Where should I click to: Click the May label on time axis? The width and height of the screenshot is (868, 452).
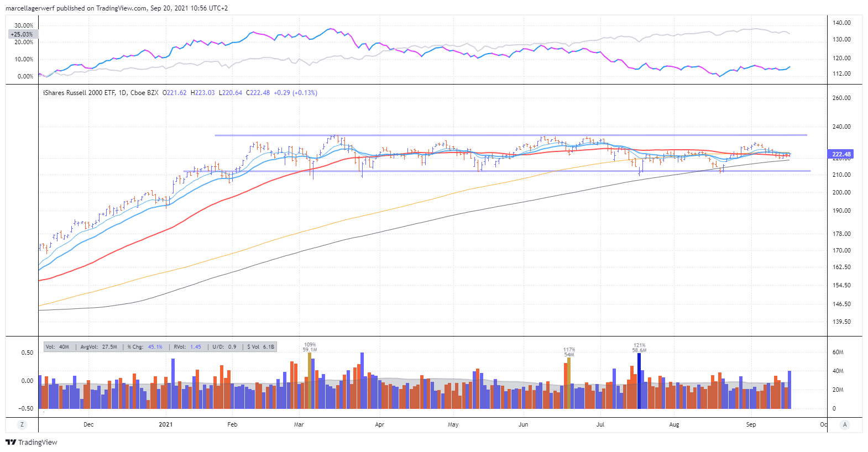tap(453, 424)
